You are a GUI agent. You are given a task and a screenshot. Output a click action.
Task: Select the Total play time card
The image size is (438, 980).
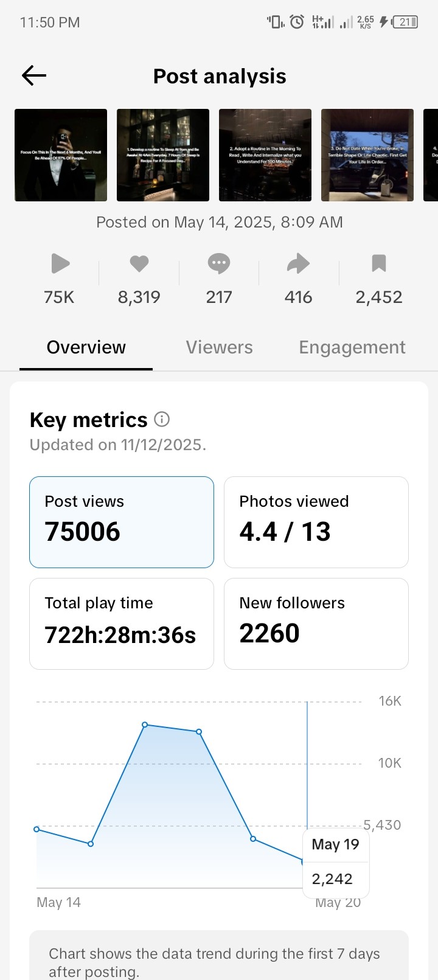tap(122, 624)
